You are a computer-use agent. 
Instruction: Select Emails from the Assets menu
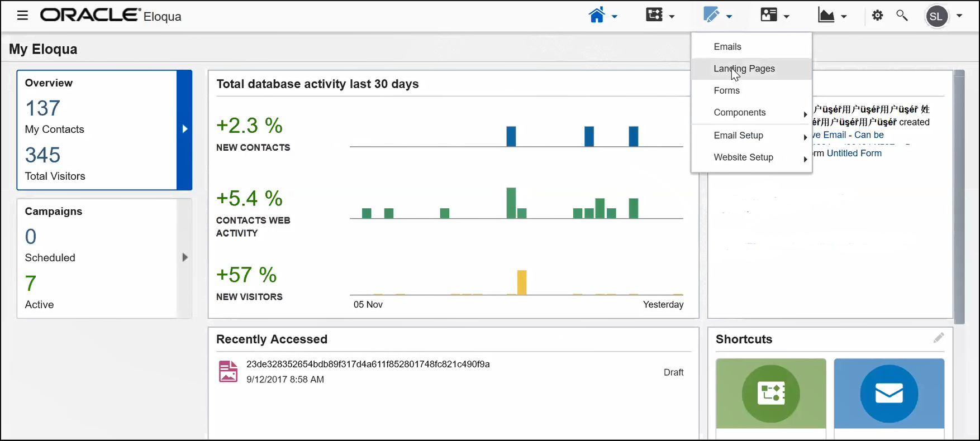point(727,47)
